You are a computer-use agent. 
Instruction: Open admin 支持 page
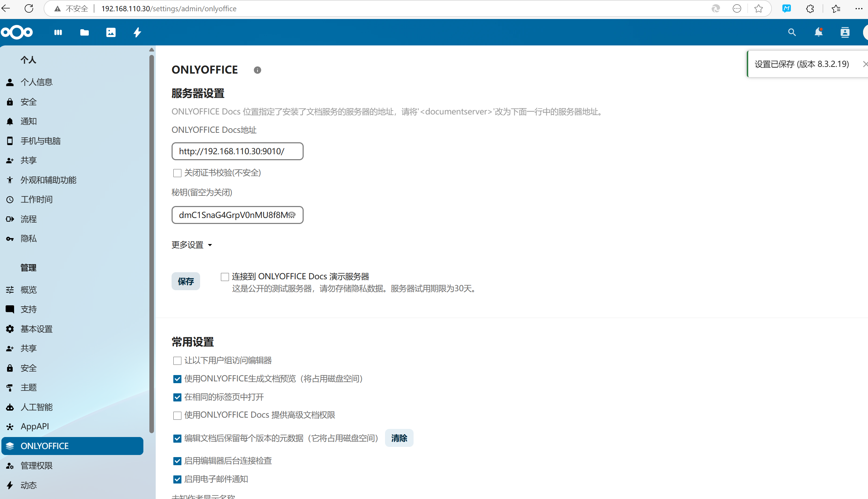[x=72, y=310]
